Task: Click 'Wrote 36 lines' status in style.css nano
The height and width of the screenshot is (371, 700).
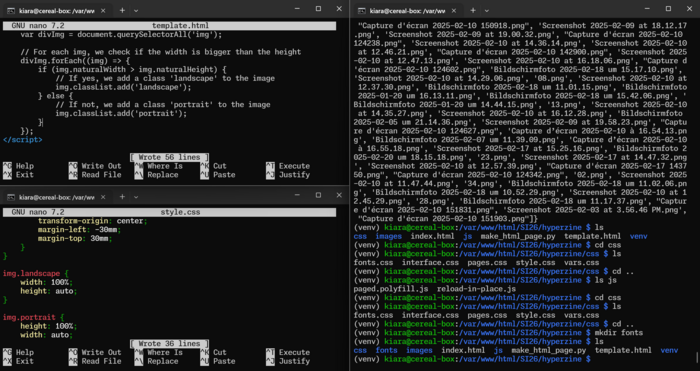Action: [x=170, y=344]
